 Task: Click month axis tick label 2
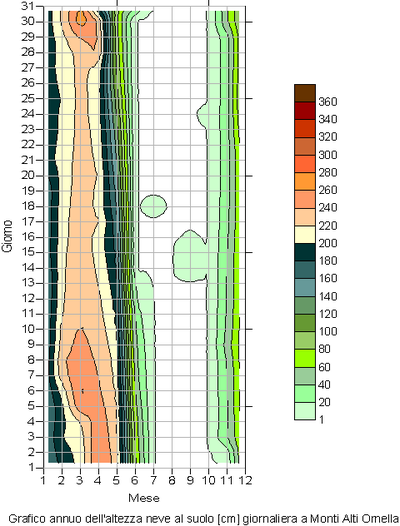(x=61, y=480)
